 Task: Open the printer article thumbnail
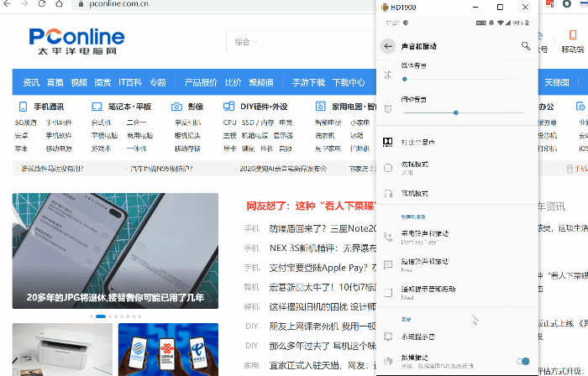(62, 349)
